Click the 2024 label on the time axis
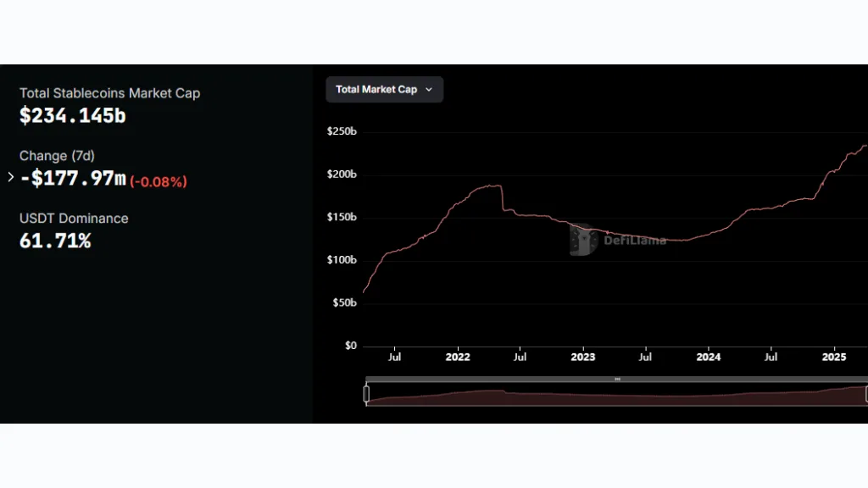This screenshot has height=488, width=868. click(709, 357)
